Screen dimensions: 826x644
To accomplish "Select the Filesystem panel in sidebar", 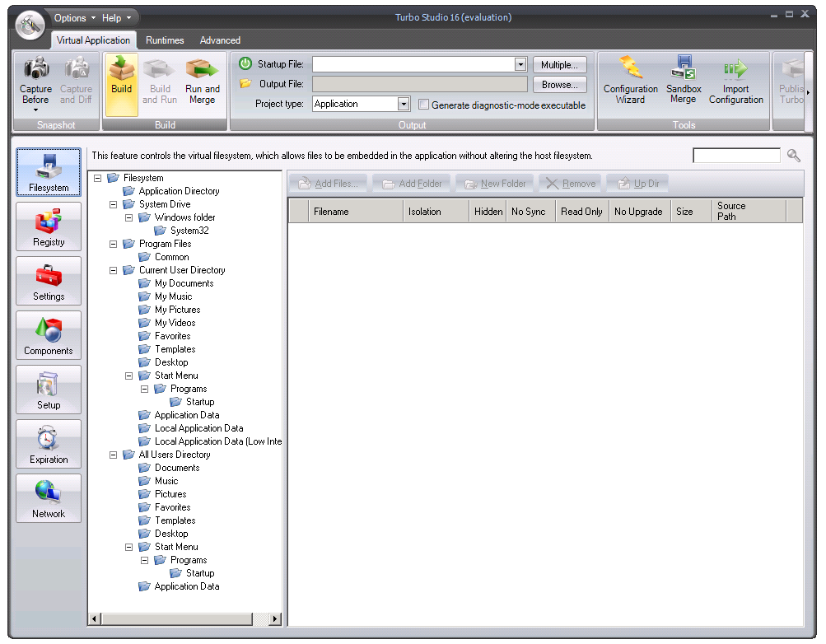I will click(x=49, y=172).
